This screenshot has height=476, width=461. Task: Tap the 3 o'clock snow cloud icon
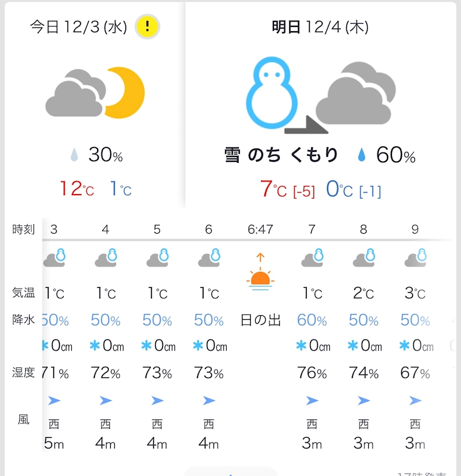54,257
